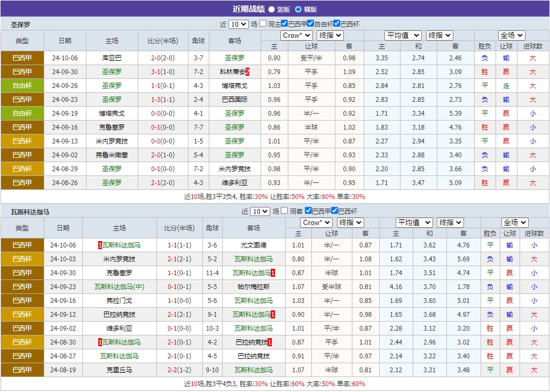This screenshot has width=550, height=392.
Task: Enable the 同主 filter checkbox
Action: coord(263,23)
